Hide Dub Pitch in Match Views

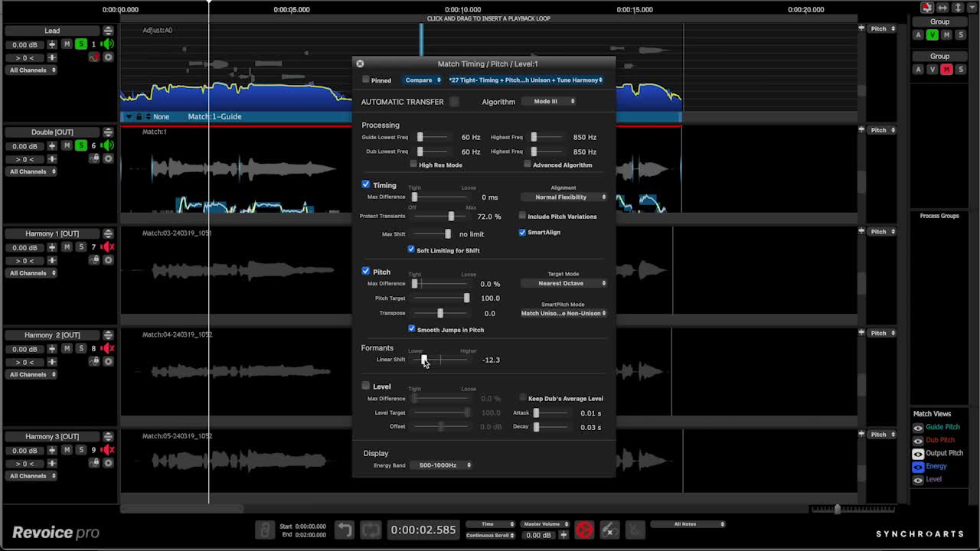(918, 440)
